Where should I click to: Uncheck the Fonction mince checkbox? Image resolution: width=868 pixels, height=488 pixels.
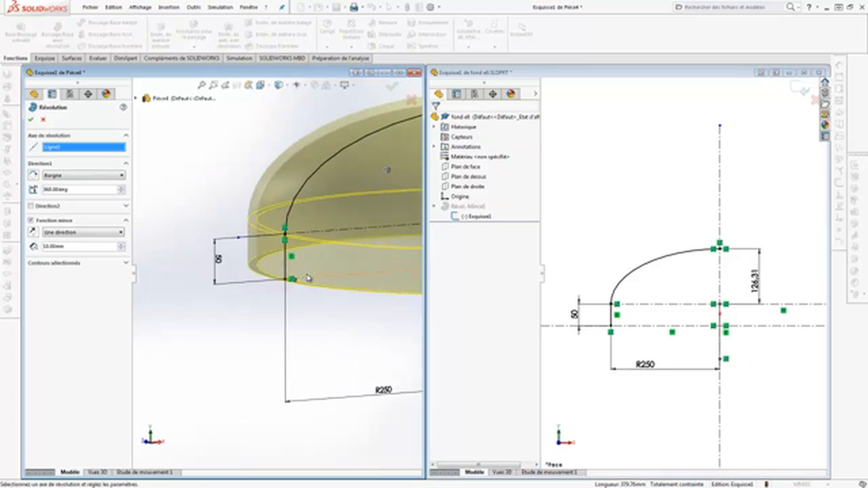31,220
